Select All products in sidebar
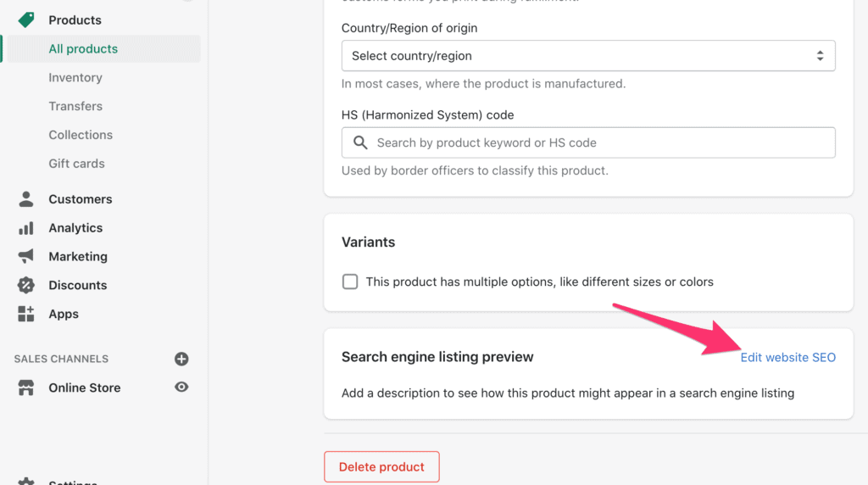 tap(104, 48)
